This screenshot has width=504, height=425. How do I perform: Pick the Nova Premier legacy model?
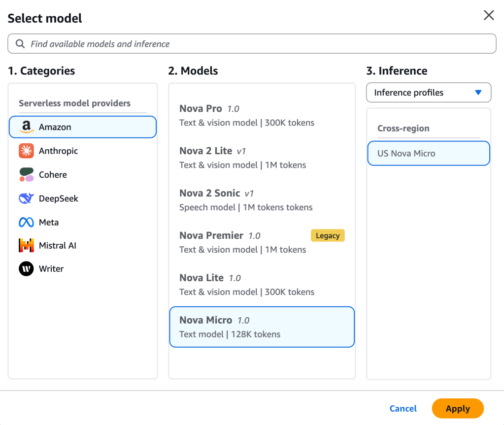click(246, 242)
